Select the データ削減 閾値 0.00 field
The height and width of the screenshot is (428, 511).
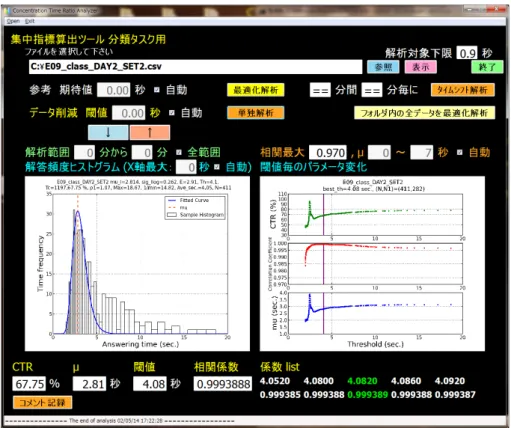129,113
